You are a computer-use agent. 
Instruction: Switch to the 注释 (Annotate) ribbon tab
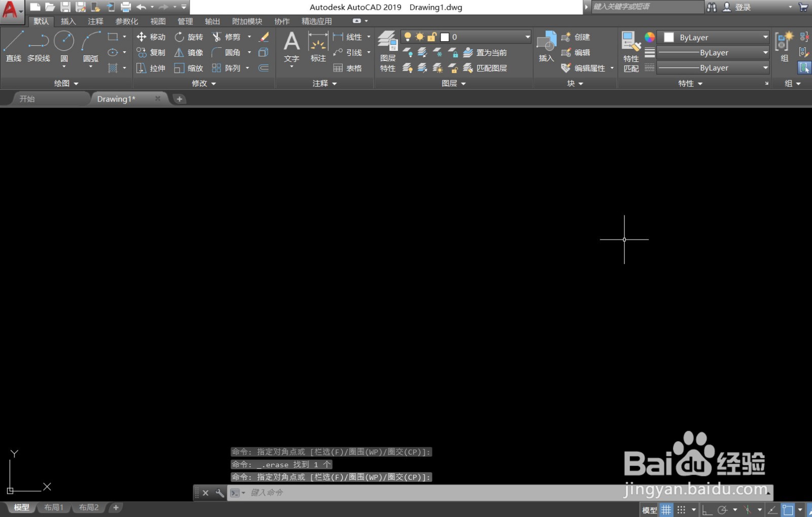tap(95, 21)
